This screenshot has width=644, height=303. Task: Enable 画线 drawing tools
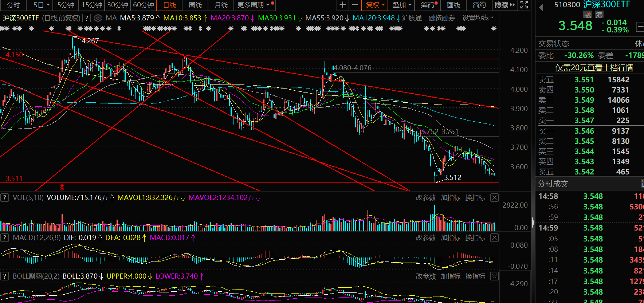453,5
